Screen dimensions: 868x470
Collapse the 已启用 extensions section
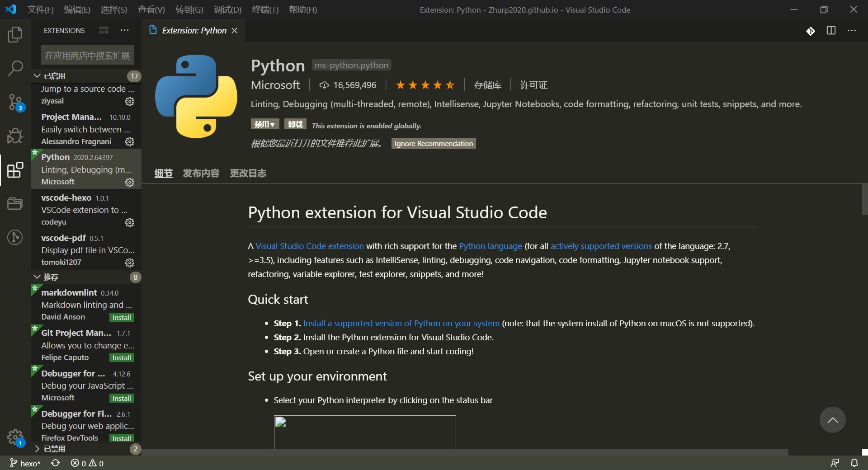click(x=86, y=75)
